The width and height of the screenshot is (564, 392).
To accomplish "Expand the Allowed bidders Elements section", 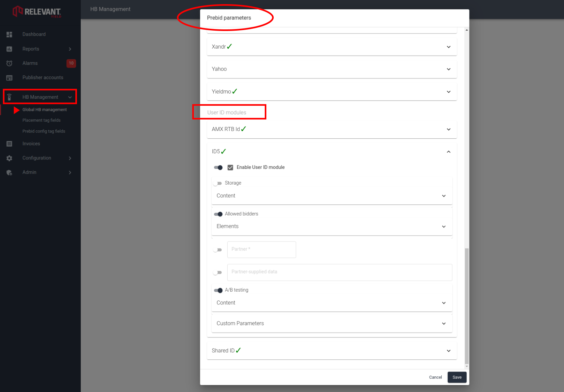I will (332, 226).
